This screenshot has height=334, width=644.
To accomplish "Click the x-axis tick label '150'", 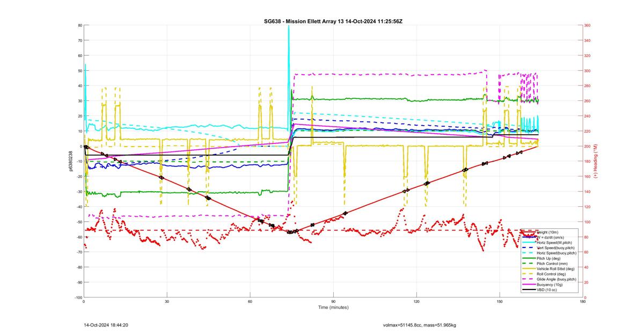I will pyautogui.click(x=500, y=302).
